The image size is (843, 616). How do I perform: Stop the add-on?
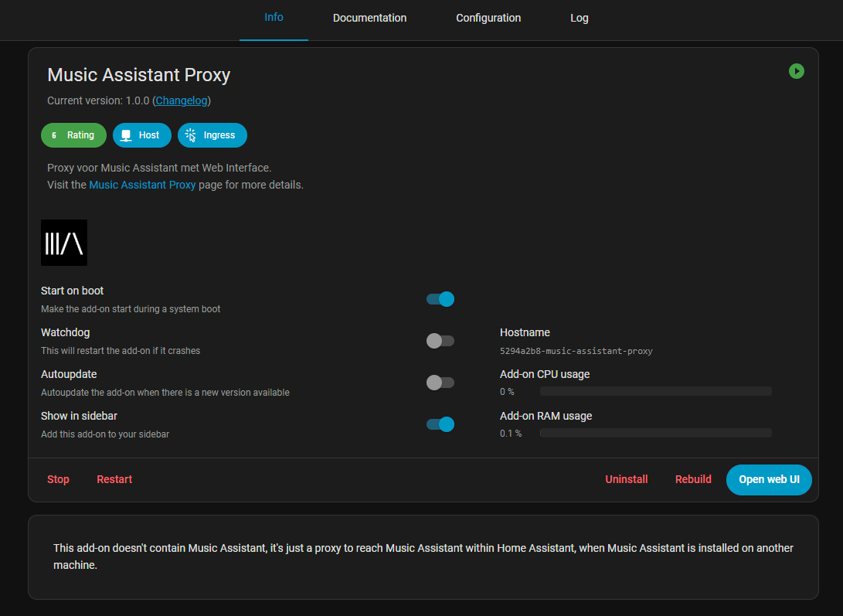[58, 479]
